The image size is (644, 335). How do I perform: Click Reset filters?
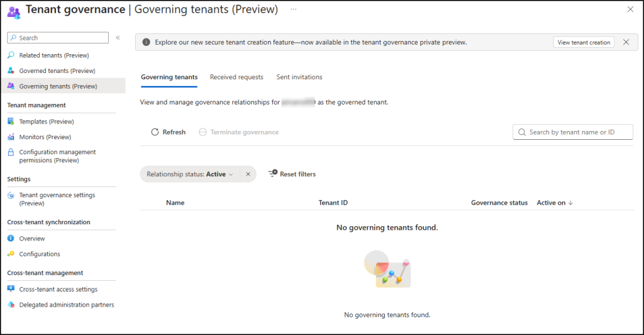point(292,174)
